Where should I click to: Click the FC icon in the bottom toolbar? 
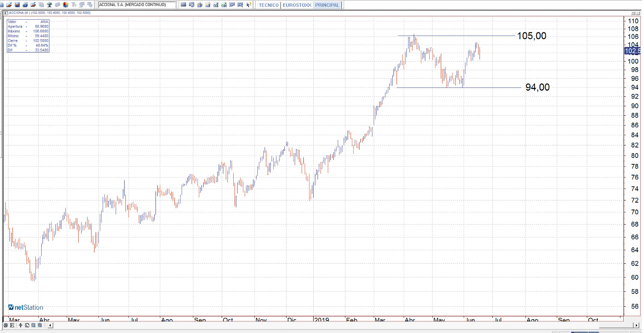pyautogui.click(x=12, y=326)
